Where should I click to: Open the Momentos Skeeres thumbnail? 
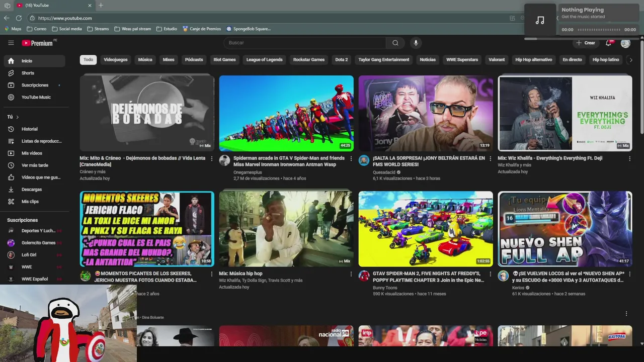point(147,229)
